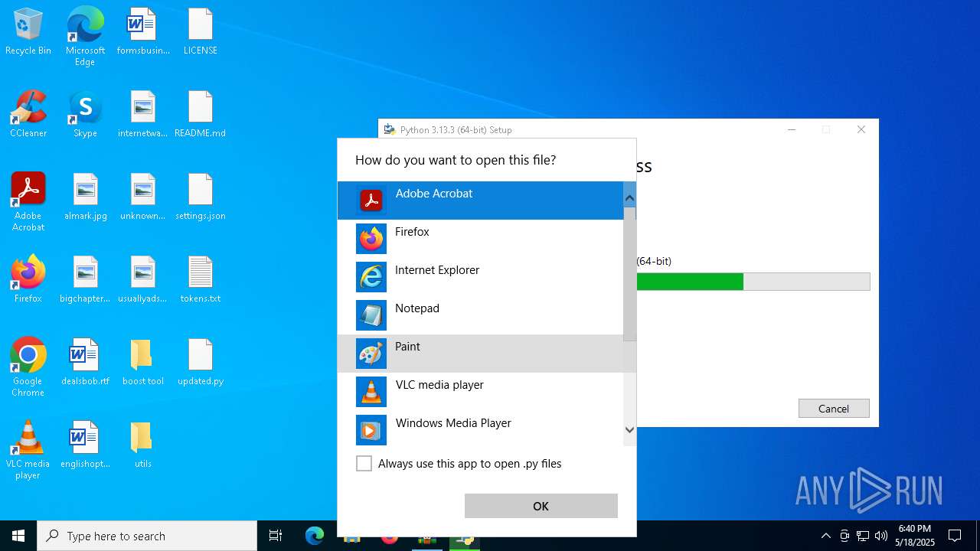Screen dimensions: 980x551
Task: Select the Firefox desktop shortcut
Action: (x=28, y=280)
